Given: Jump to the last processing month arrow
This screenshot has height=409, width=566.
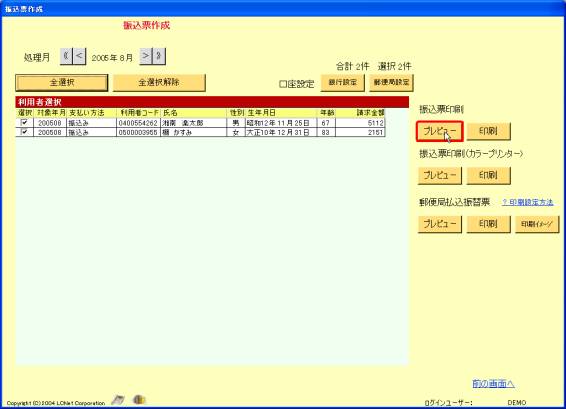Looking at the screenshot, I should coord(159,56).
